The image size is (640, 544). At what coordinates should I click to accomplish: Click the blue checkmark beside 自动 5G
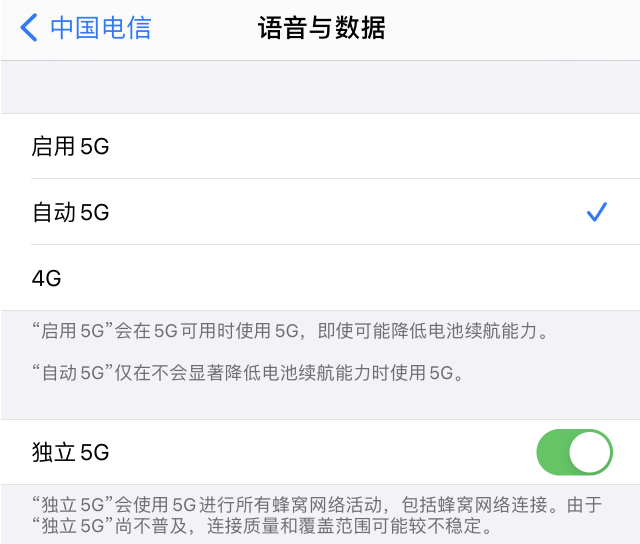[x=597, y=212]
